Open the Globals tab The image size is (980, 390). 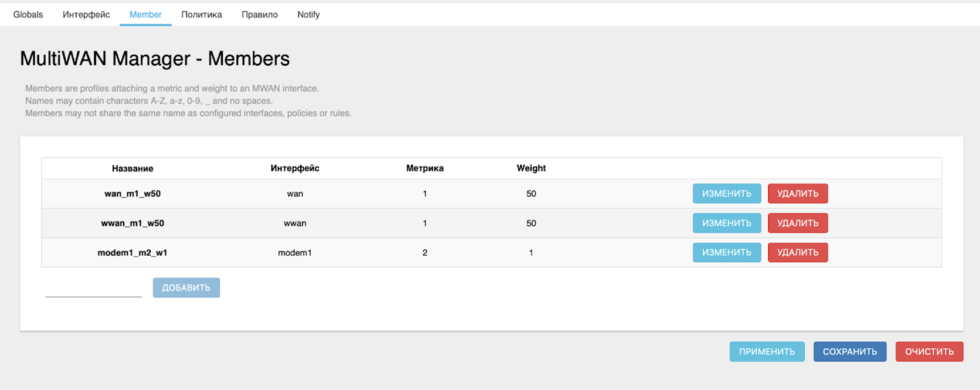pos(28,15)
